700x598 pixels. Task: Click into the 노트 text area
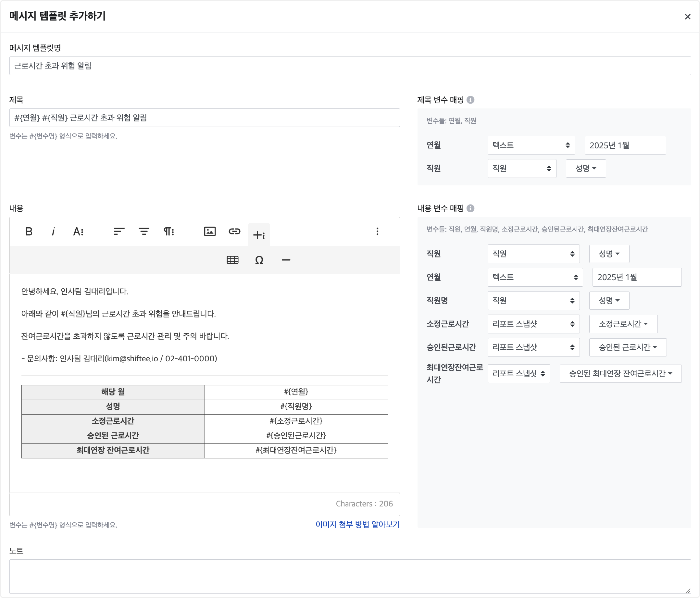pyautogui.click(x=350, y=576)
